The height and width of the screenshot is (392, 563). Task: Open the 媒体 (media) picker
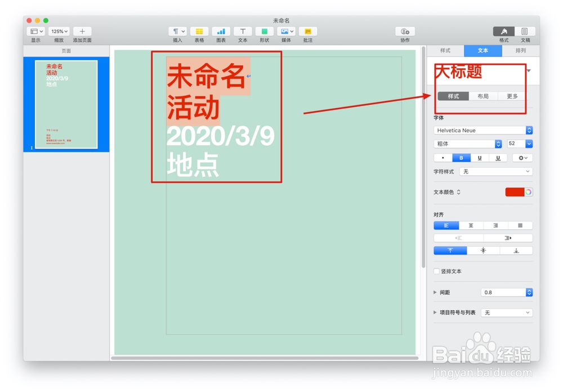click(286, 32)
